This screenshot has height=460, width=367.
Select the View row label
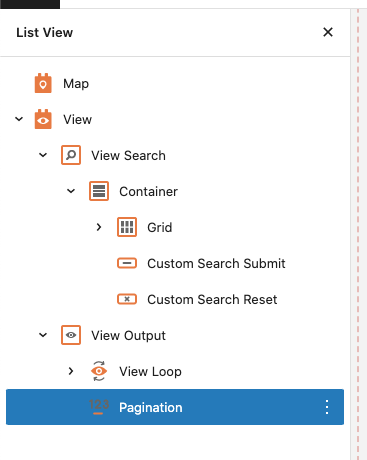[x=77, y=119]
